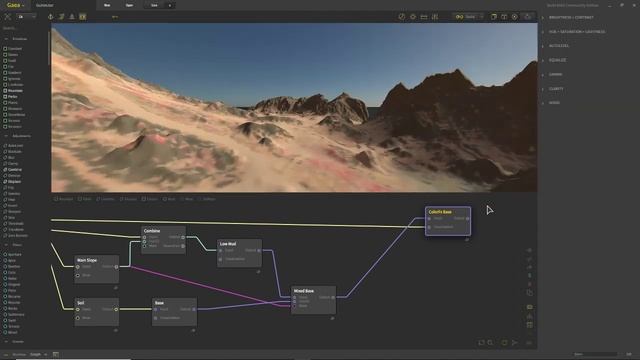Viewport: 640px width, 360px height.
Task: Click the search field above the node list
Action: 24,28
